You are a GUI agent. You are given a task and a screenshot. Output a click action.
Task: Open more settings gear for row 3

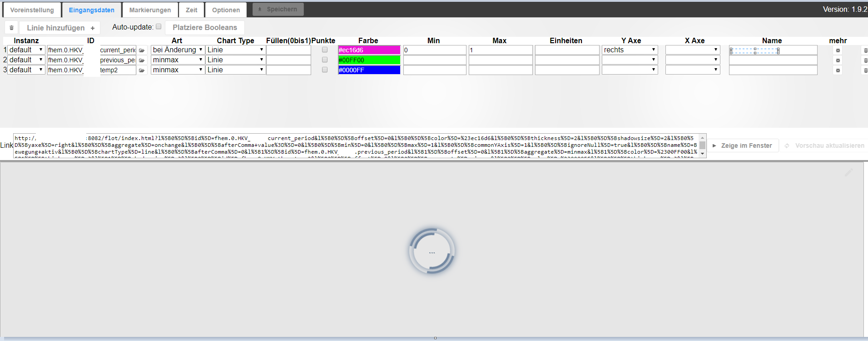(838, 70)
